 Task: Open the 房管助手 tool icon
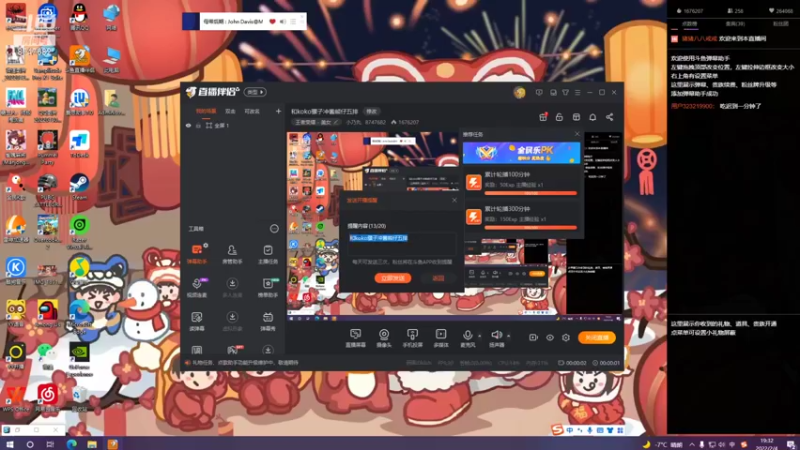click(x=232, y=254)
